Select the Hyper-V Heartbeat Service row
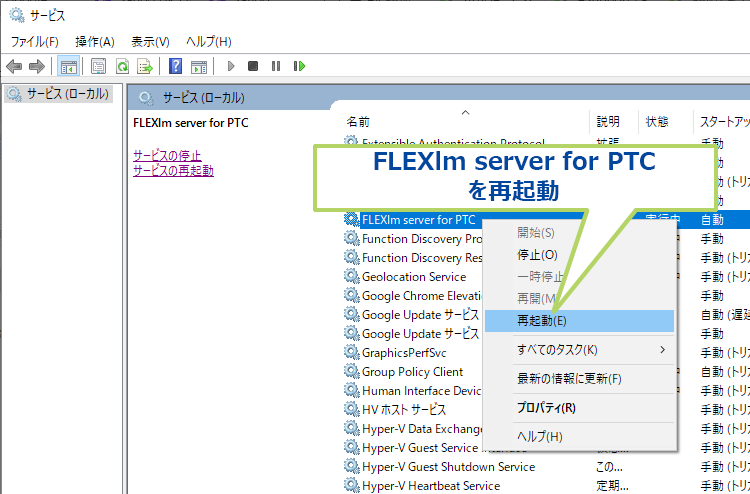The width and height of the screenshot is (750, 494). [x=431, y=485]
